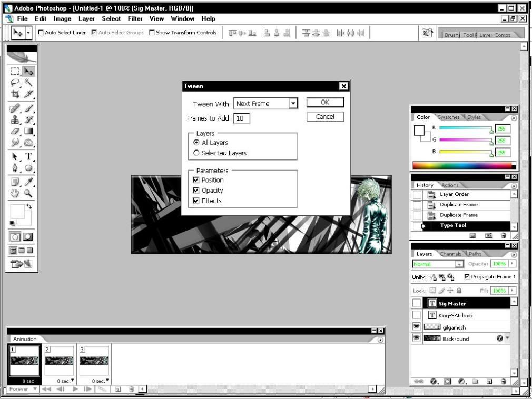Confirm the Tween dialog with OK

click(x=325, y=102)
